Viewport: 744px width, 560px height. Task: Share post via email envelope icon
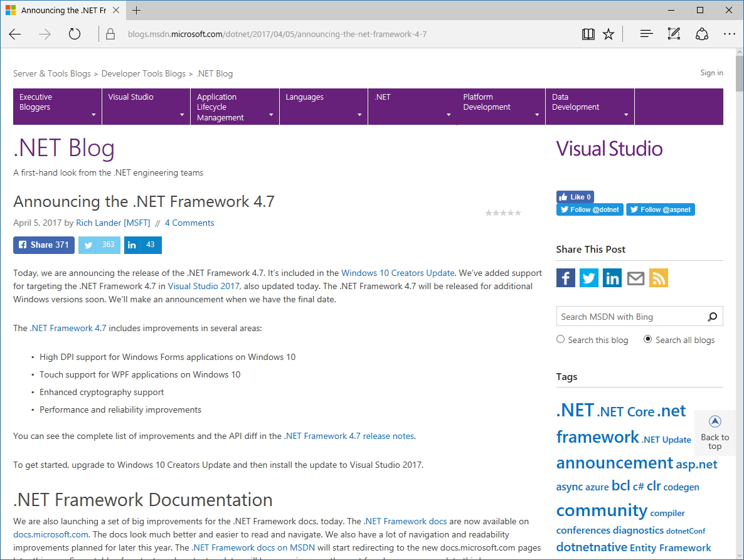pyautogui.click(x=635, y=278)
